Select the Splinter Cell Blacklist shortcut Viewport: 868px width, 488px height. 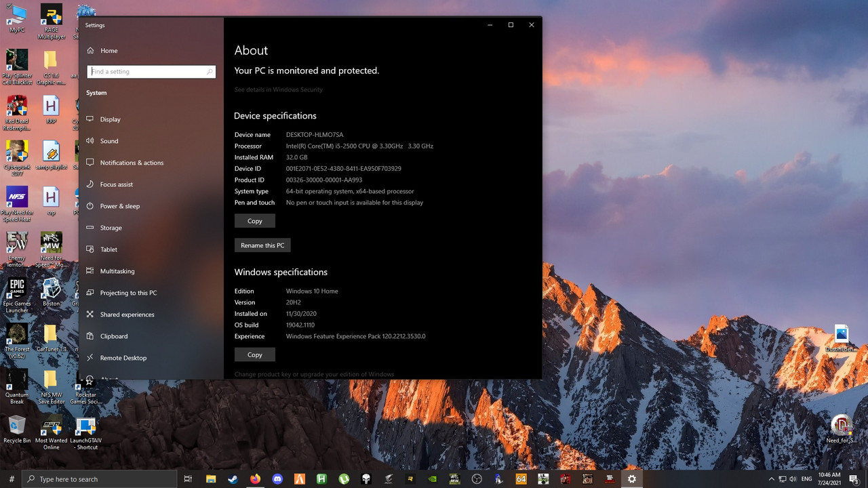(x=17, y=66)
